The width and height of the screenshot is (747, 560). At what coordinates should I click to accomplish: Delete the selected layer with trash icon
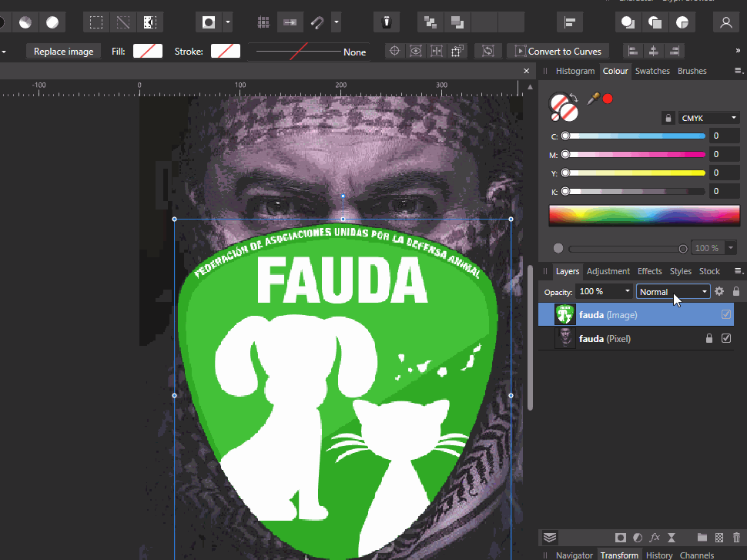click(x=736, y=538)
